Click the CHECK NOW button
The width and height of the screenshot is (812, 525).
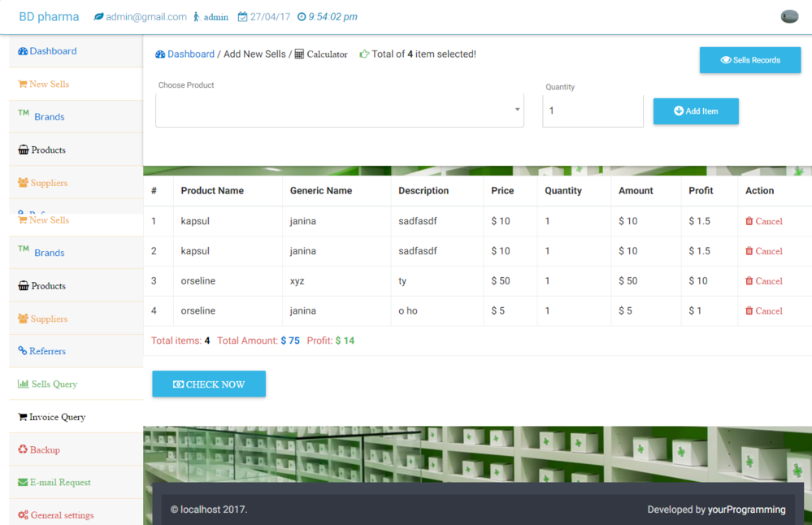[209, 384]
